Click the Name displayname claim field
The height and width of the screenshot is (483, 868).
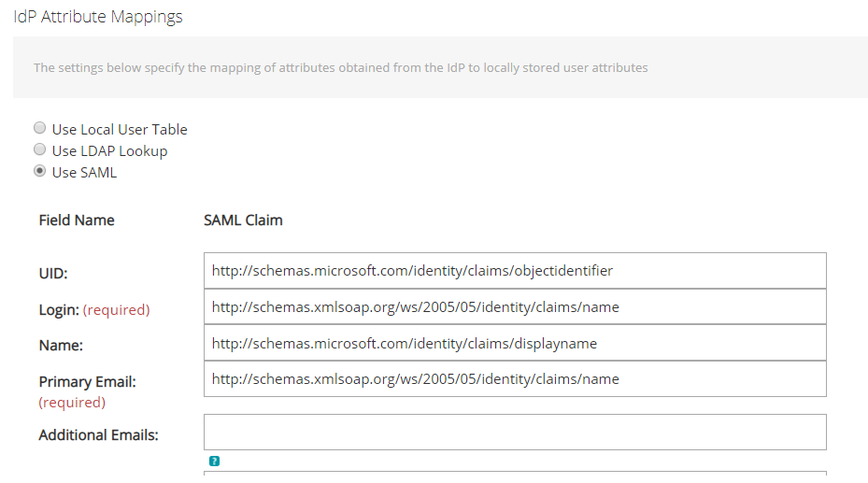tap(515, 343)
